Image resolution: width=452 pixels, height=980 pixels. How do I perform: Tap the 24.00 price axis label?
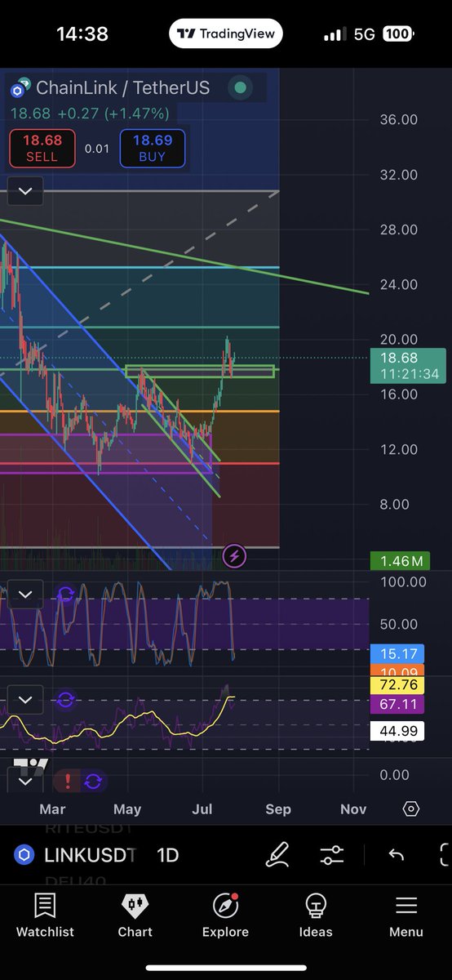(x=399, y=284)
